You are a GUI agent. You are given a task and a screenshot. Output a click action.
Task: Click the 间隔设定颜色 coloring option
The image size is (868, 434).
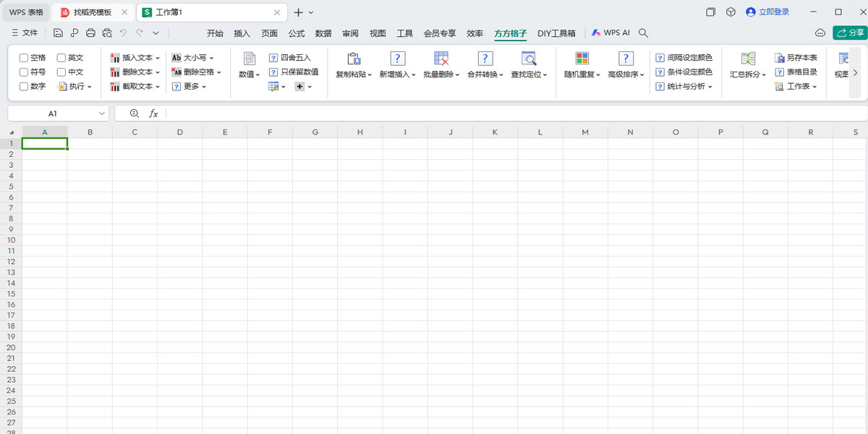tap(683, 57)
